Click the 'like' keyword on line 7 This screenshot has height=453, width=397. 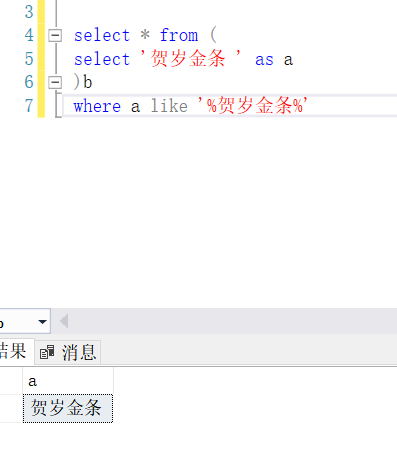coord(169,106)
